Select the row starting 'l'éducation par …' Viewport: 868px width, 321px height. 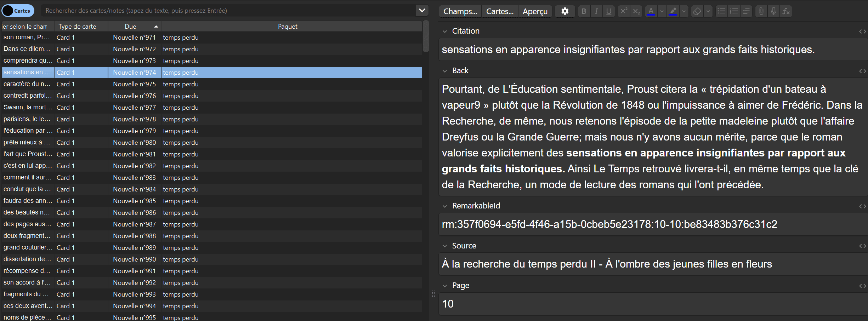(x=212, y=131)
